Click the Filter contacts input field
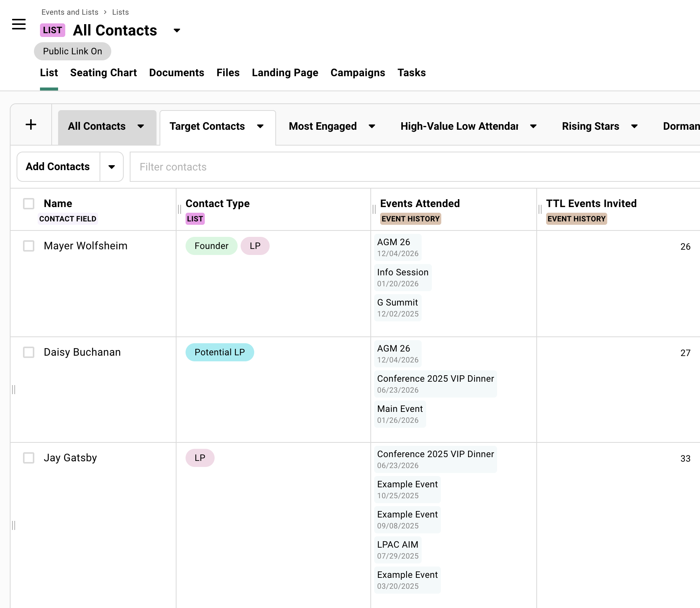Viewport: 700px width, 608px height. click(x=264, y=167)
